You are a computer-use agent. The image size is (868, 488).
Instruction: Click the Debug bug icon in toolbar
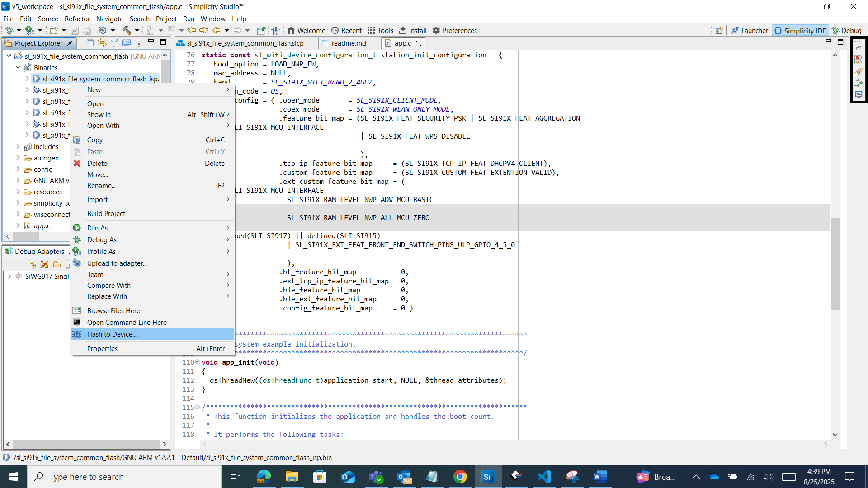9,30
